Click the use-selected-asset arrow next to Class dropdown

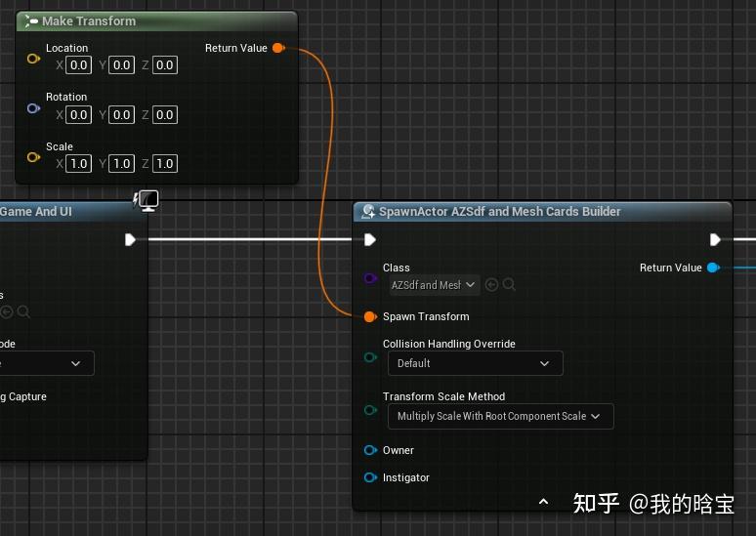coord(491,285)
